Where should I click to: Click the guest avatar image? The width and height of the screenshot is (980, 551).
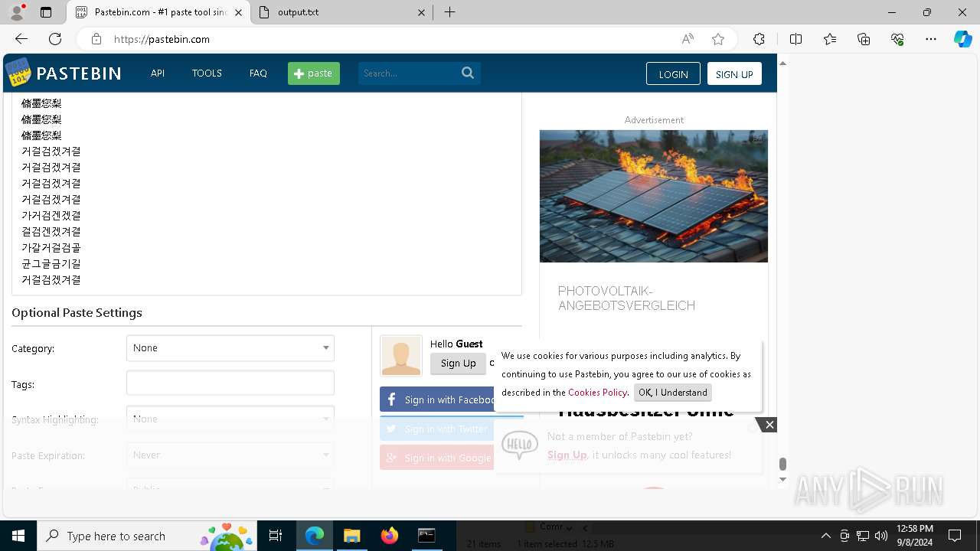pos(401,356)
